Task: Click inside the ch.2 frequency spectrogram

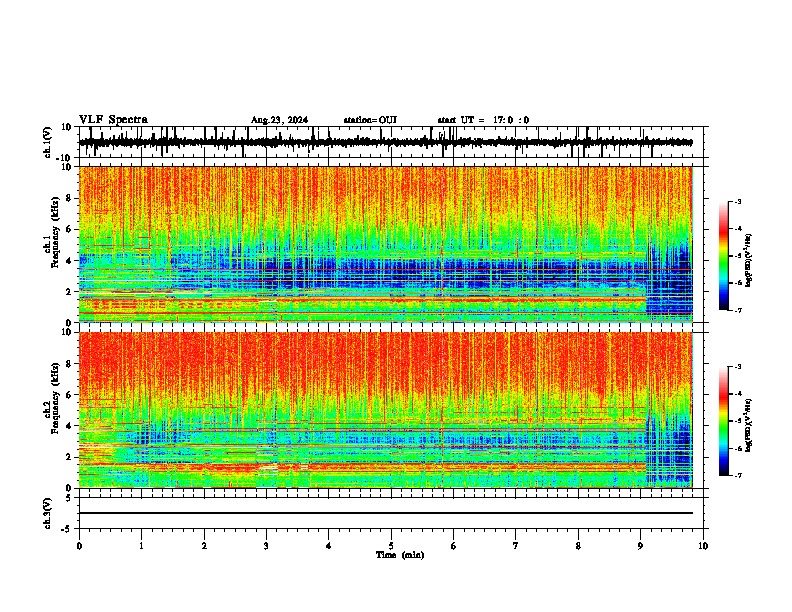Action: [x=385, y=410]
